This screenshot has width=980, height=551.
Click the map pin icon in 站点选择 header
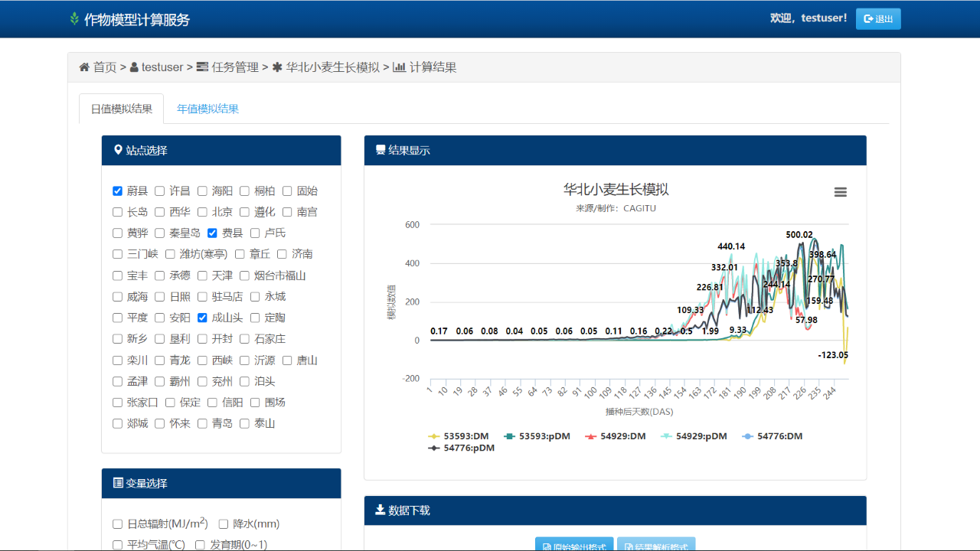pyautogui.click(x=118, y=150)
